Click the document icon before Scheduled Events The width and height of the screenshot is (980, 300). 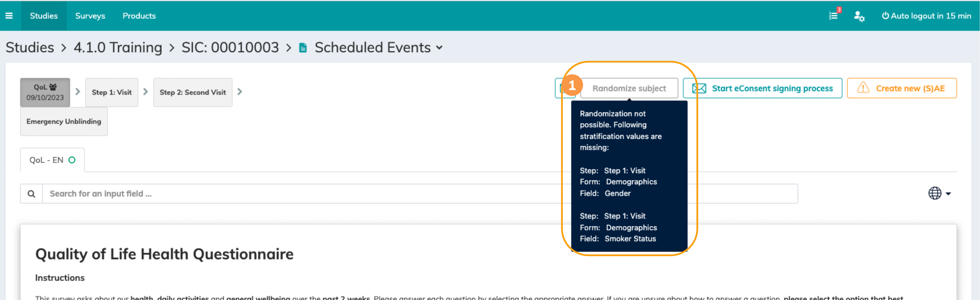point(303,48)
